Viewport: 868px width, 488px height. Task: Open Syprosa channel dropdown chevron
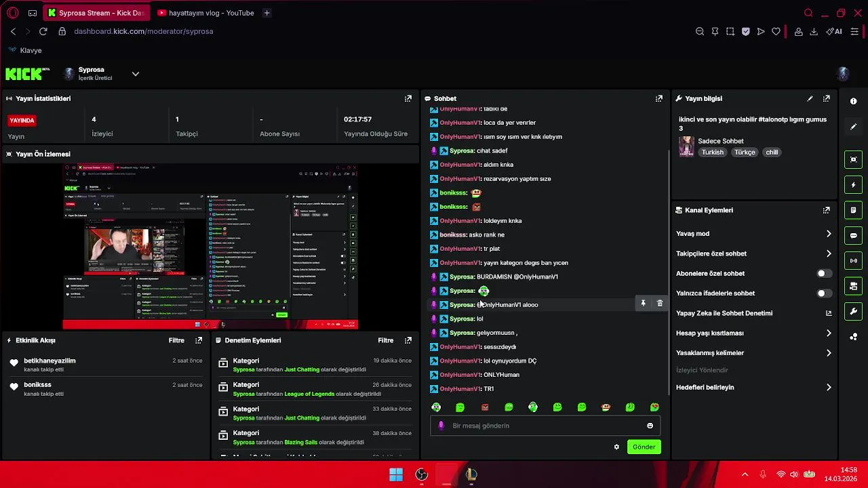(x=135, y=74)
